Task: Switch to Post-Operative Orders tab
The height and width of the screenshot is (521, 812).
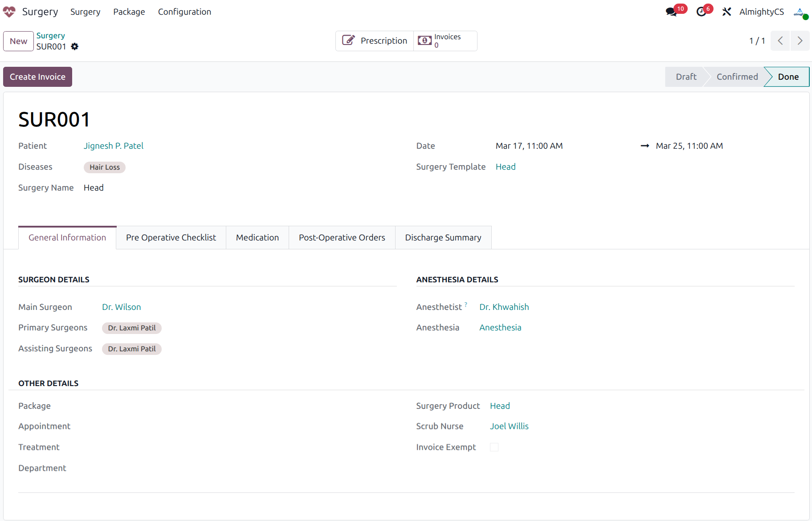Action: (342, 237)
